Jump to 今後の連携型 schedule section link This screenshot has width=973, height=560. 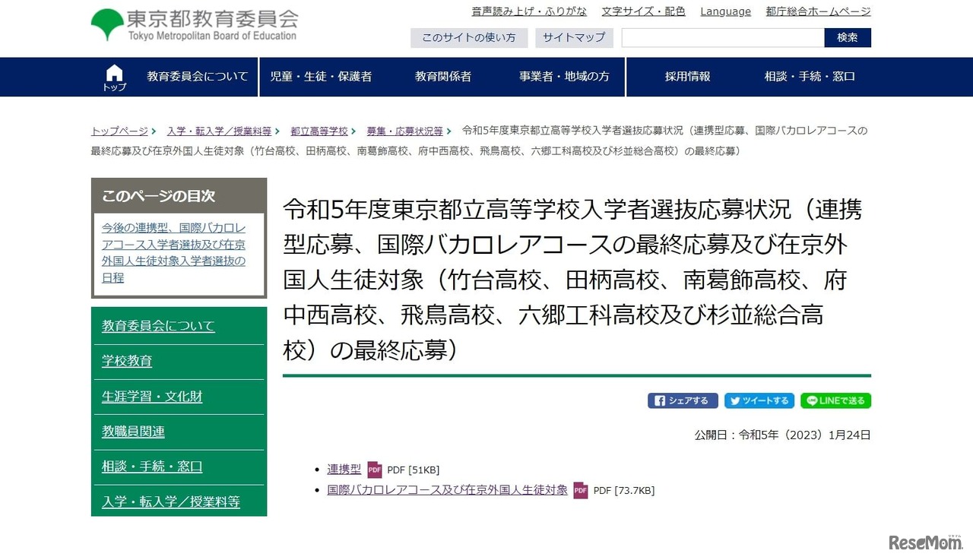click(174, 253)
